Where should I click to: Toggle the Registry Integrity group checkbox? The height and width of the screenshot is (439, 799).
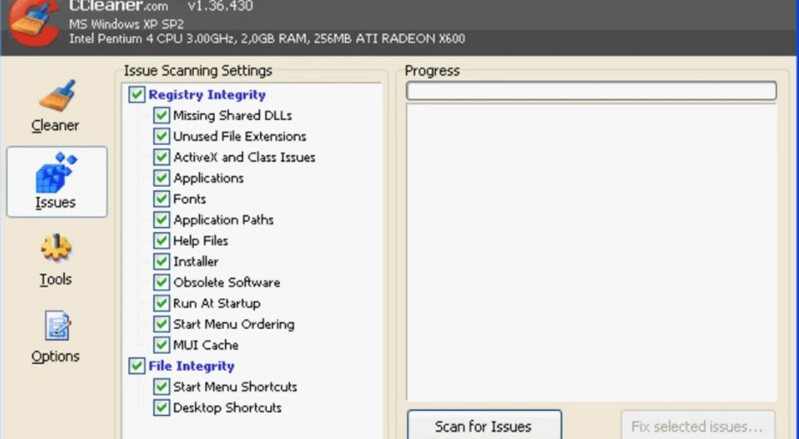(137, 95)
